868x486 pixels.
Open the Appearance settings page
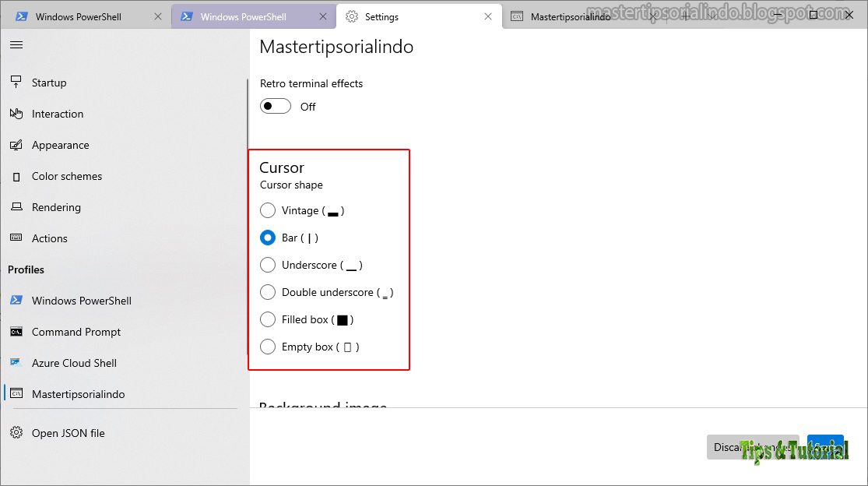(x=16, y=145)
